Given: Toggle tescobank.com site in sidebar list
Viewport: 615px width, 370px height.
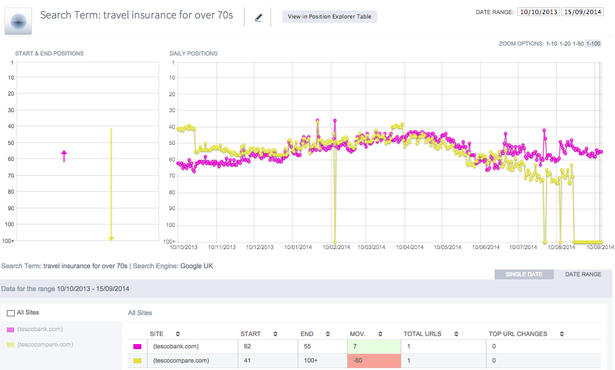Looking at the screenshot, I should click(35, 329).
